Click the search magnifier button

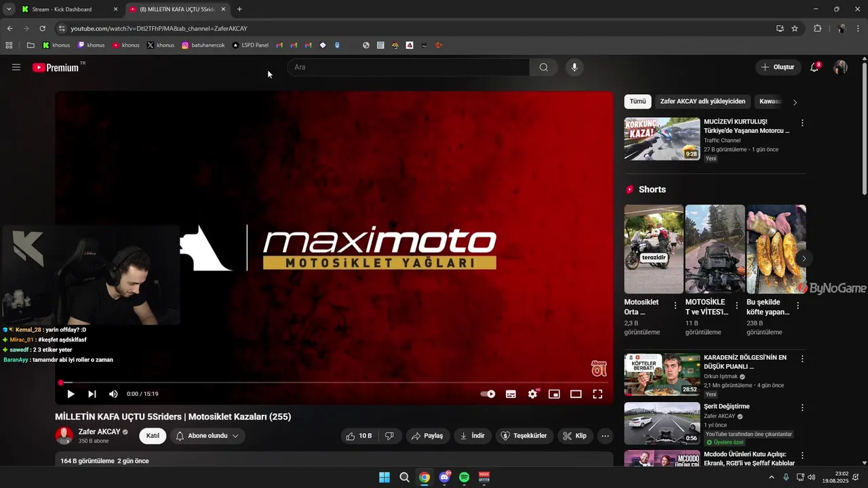(544, 67)
